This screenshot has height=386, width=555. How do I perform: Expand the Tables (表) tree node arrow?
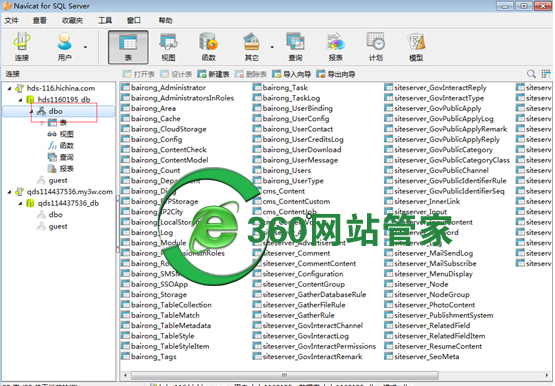42,123
